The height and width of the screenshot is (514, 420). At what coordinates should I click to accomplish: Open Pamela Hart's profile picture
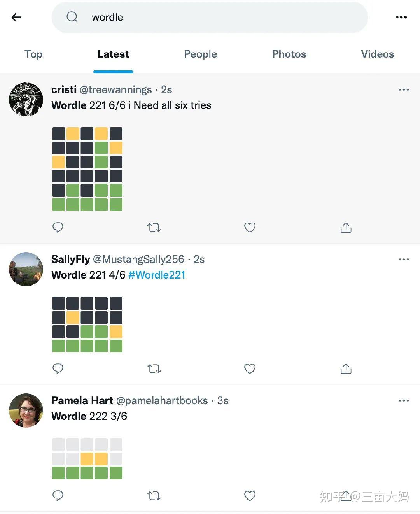point(26,410)
